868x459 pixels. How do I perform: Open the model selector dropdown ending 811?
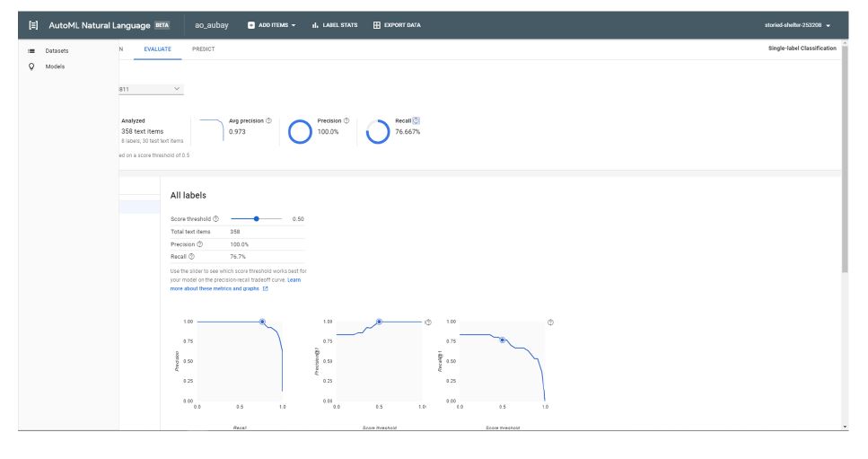point(151,89)
